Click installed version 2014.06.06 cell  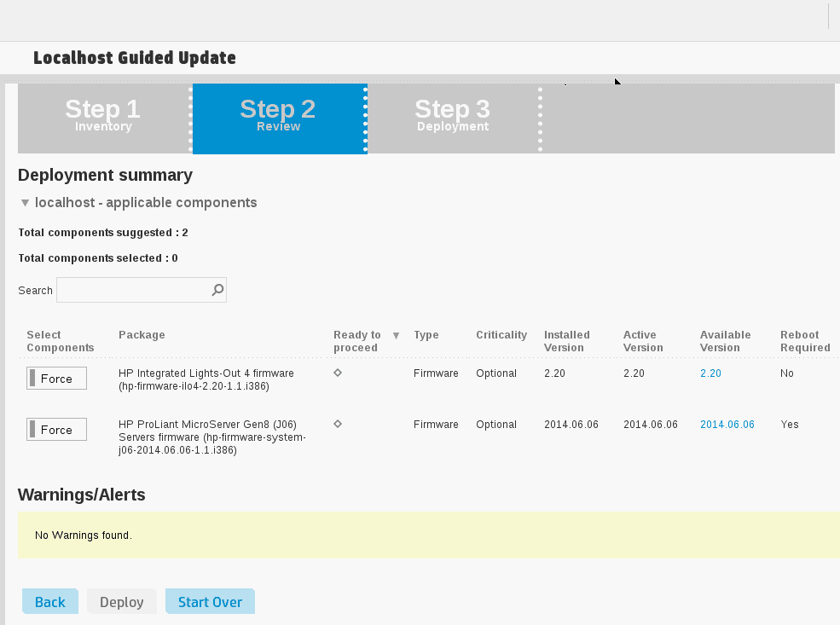click(x=571, y=424)
